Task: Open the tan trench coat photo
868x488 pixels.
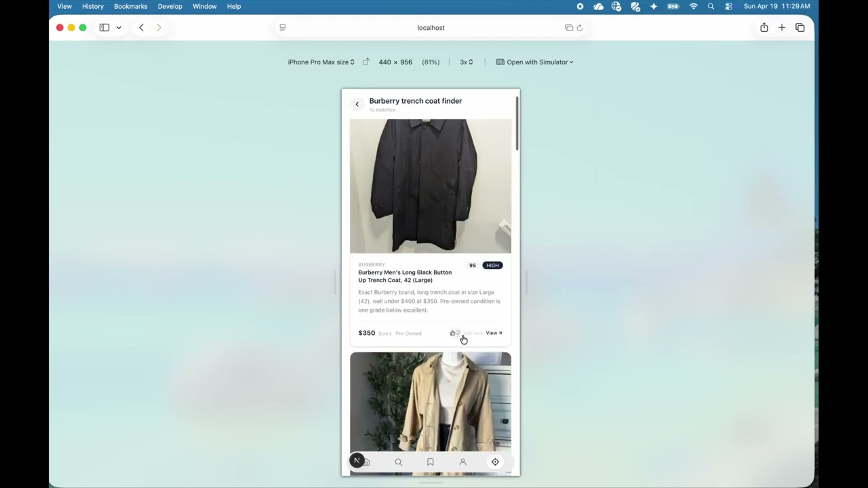Action: click(431, 401)
